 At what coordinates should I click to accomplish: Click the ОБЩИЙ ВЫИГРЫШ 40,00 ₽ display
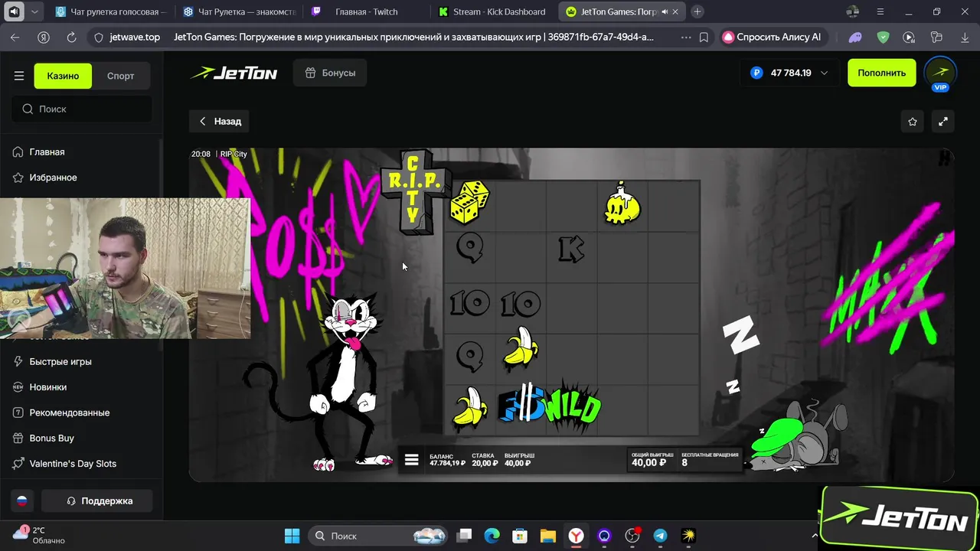pyautogui.click(x=652, y=459)
